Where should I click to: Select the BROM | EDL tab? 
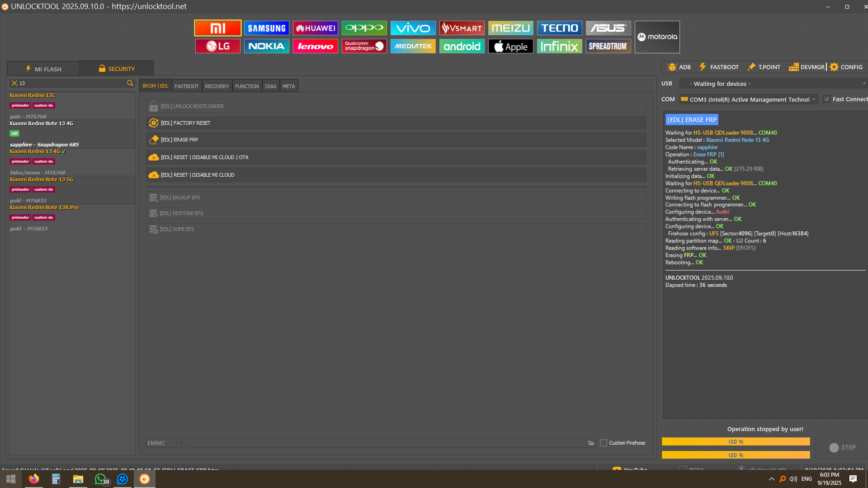(156, 86)
